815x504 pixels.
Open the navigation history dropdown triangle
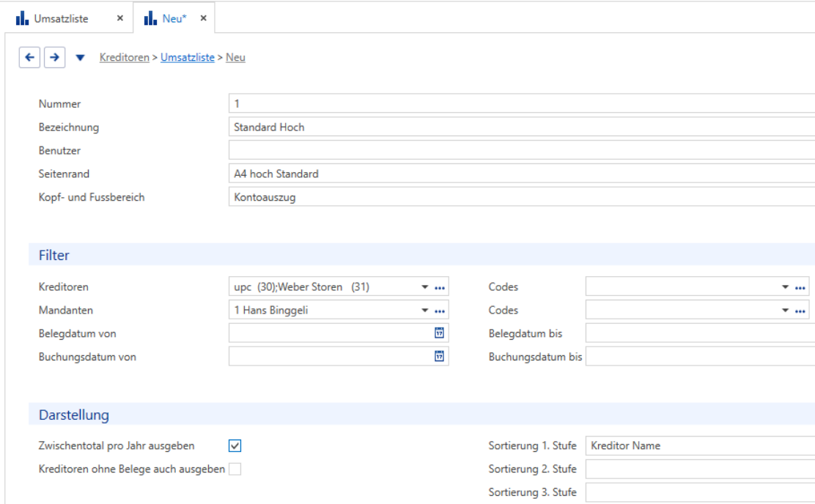pyautogui.click(x=80, y=58)
